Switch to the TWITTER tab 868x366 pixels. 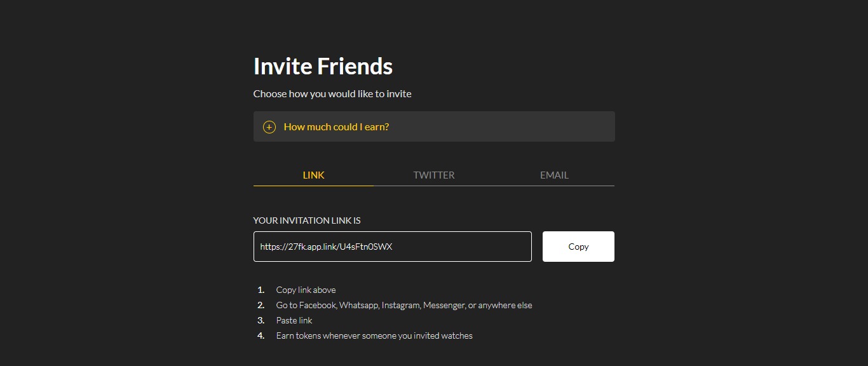click(x=434, y=175)
